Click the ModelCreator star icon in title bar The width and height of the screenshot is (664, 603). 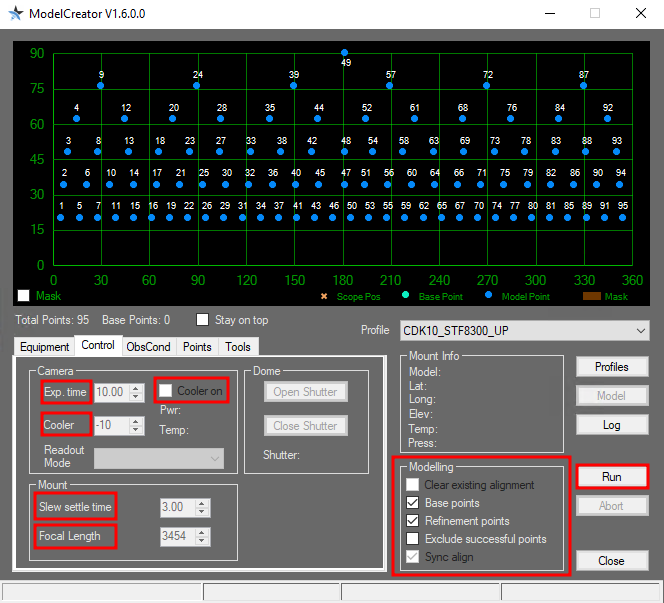(15, 14)
